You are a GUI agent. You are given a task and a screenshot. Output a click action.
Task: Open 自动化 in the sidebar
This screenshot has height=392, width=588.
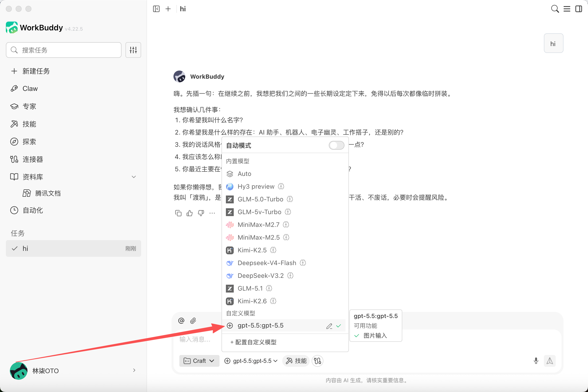click(x=73, y=210)
